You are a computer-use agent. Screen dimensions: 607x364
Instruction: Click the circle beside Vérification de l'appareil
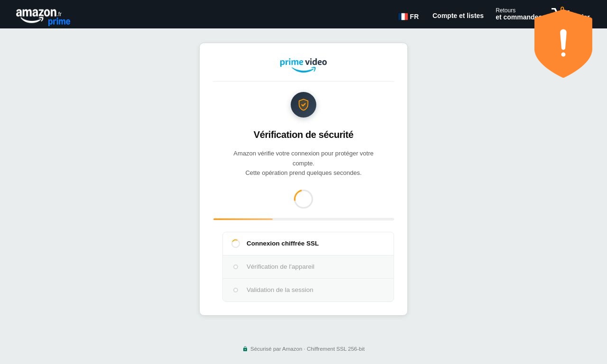click(236, 267)
